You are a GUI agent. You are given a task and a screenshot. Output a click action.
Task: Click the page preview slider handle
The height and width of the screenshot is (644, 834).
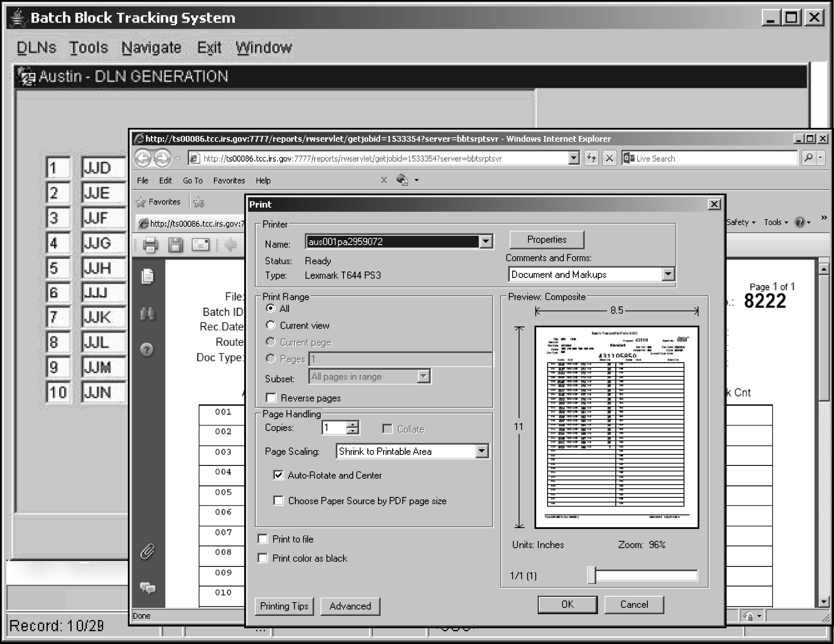pos(591,575)
